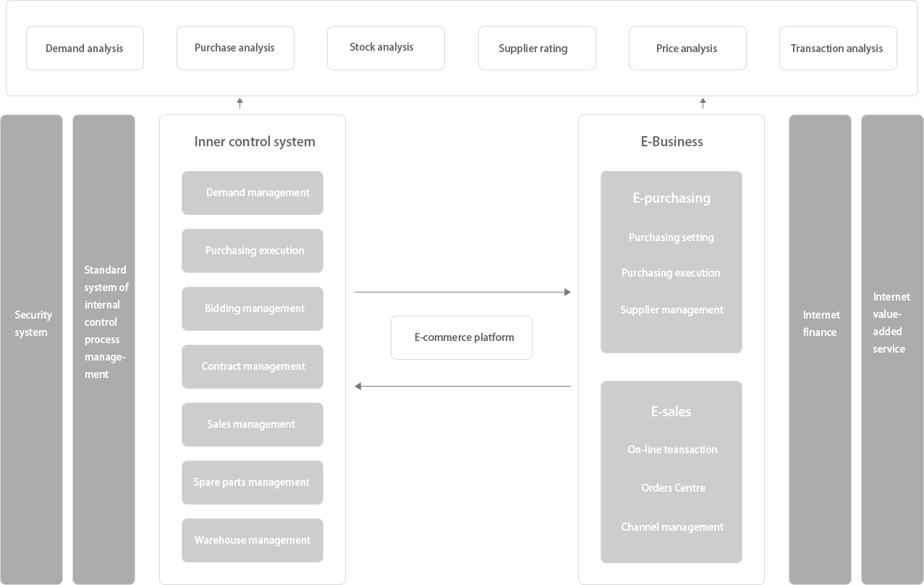
Task: Open the Demand management block
Action: pos(253,193)
